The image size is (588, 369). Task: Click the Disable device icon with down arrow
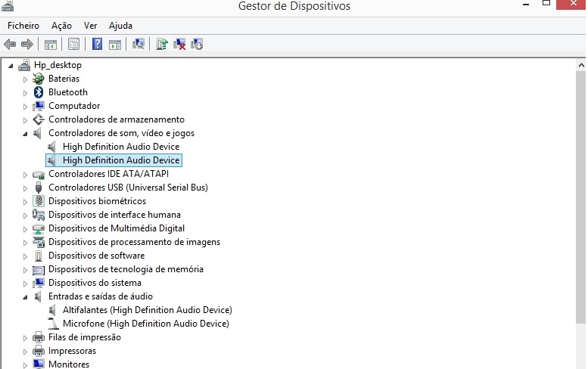click(x=197, y=44)
